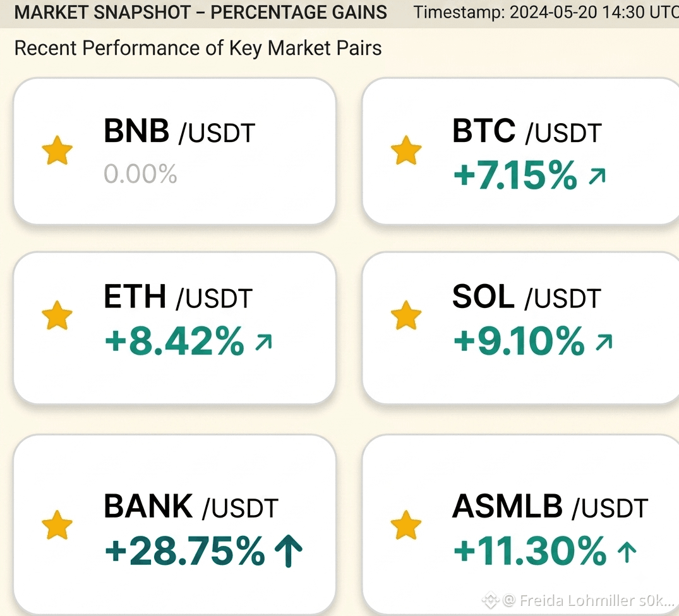This screenshot has width=679, height=616.
Task: Open the BNB /USDT pair card
Action: click(x=175, y=151)
